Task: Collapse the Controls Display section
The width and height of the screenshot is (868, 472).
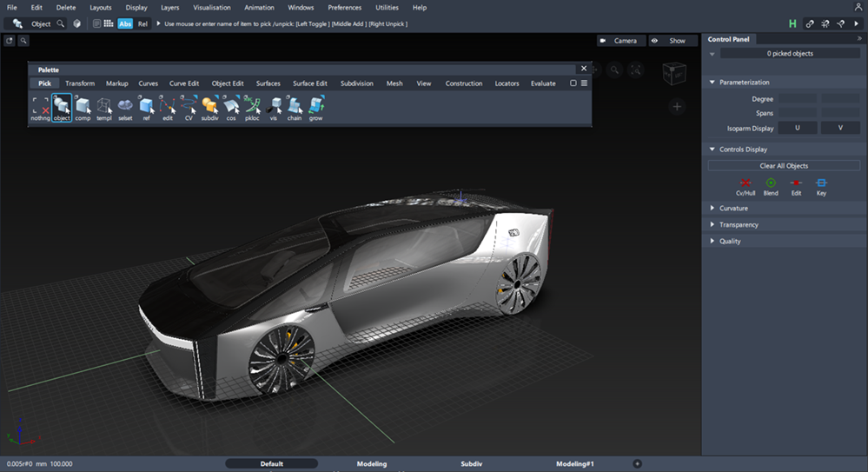Action: 712,149
